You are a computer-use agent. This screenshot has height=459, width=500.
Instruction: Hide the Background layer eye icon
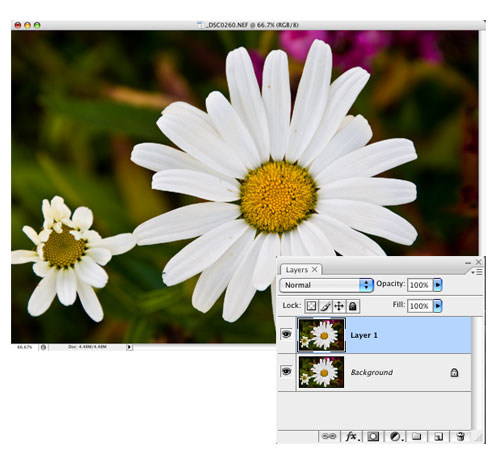[286, 371]
